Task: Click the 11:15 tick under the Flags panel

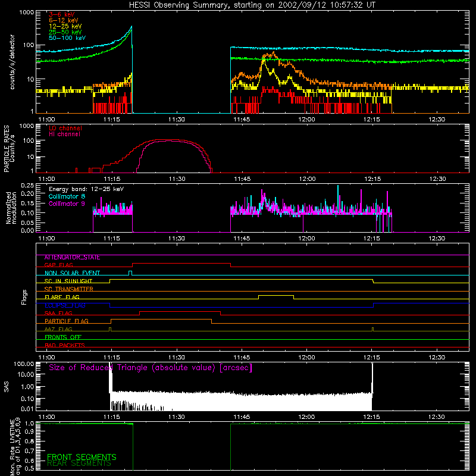Action: click(x=112, y=358)
